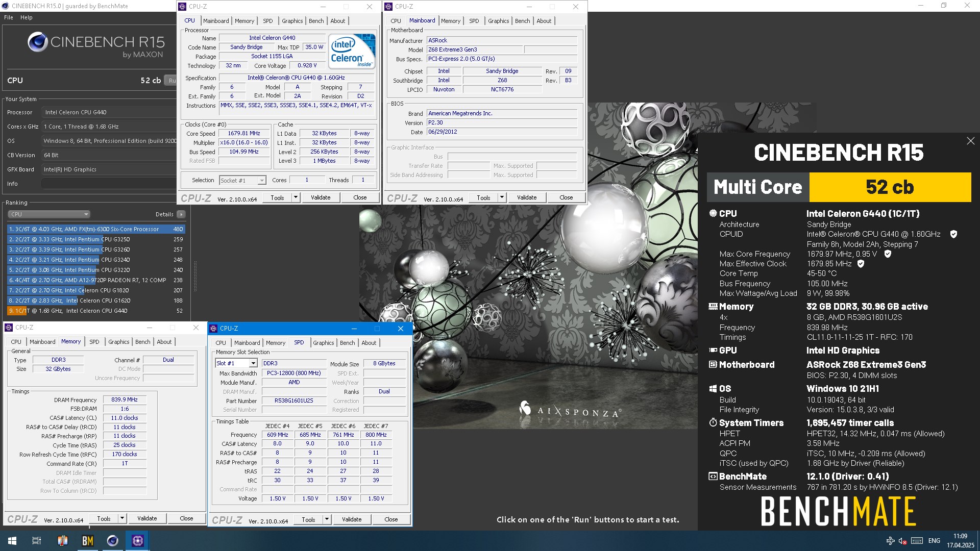Click the AIXSPONZA logo in render

pyautogui.click(x=570, y=410)
